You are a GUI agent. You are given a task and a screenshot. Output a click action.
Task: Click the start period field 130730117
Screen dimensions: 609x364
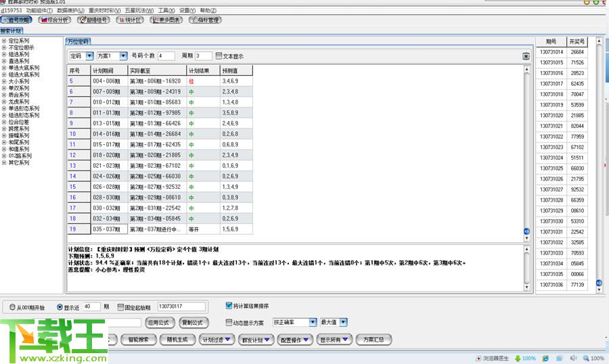[x=181, y=307]
